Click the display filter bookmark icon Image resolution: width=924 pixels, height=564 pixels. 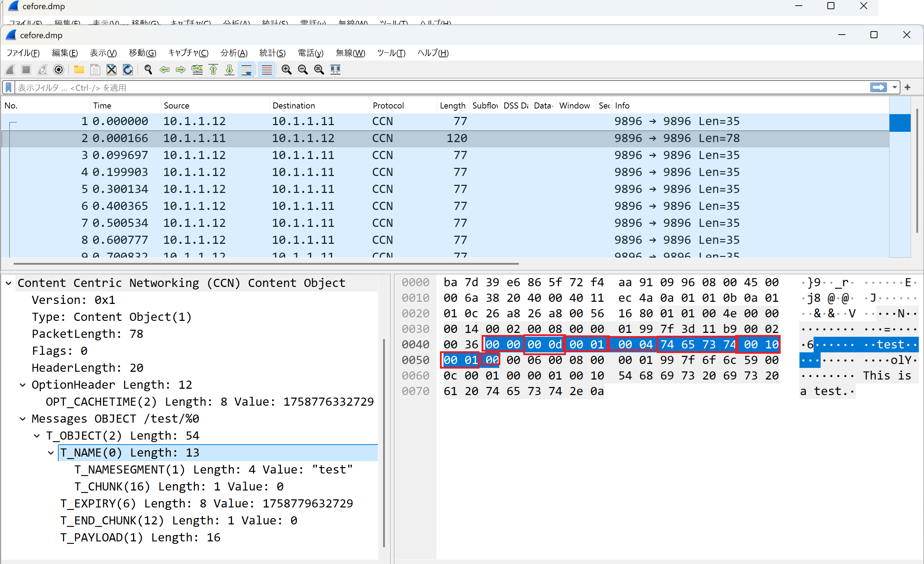[x=8, y=87]
